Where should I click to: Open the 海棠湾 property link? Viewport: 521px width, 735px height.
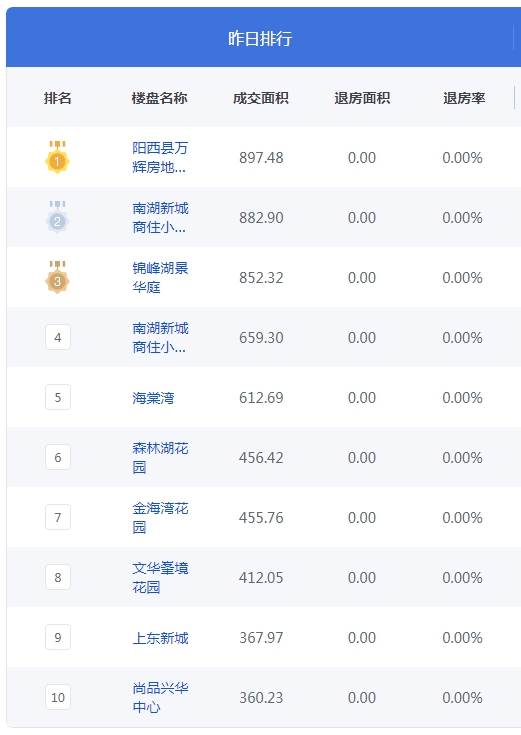153,398
